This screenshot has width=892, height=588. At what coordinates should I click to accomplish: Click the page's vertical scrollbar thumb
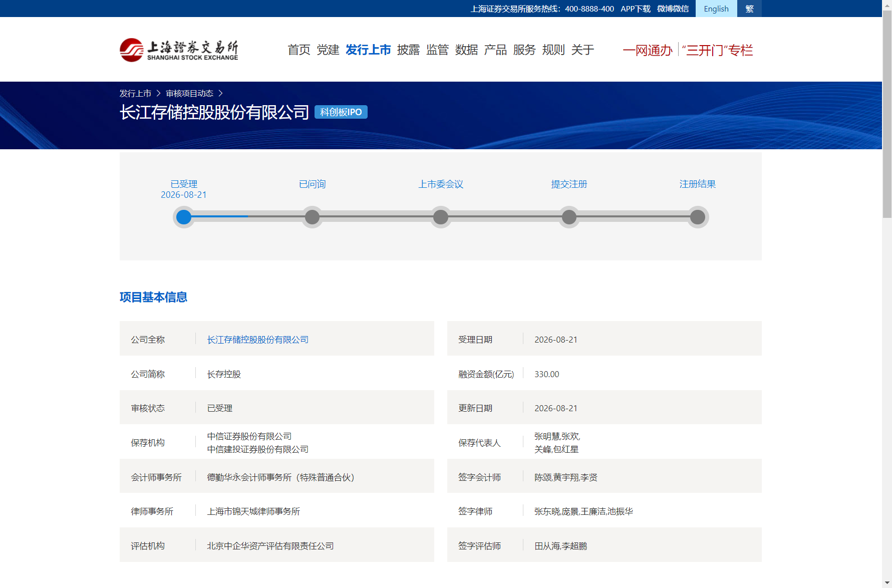[887, 114]
